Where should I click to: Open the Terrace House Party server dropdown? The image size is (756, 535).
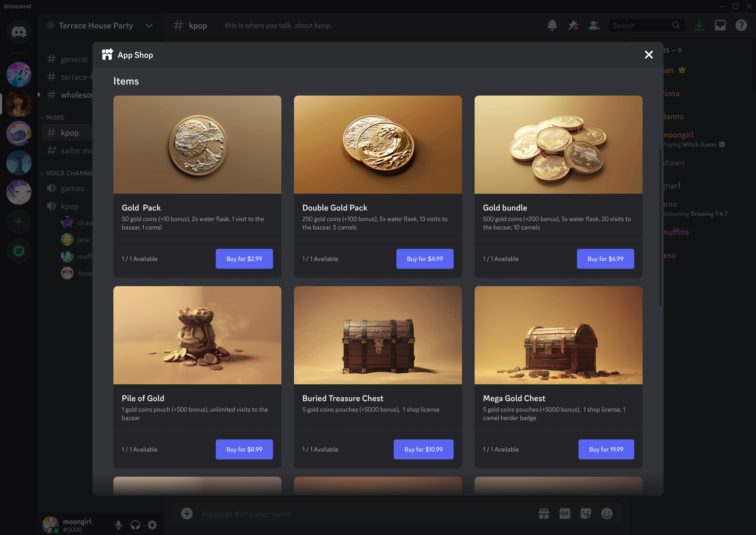click(x=149, y=25)
